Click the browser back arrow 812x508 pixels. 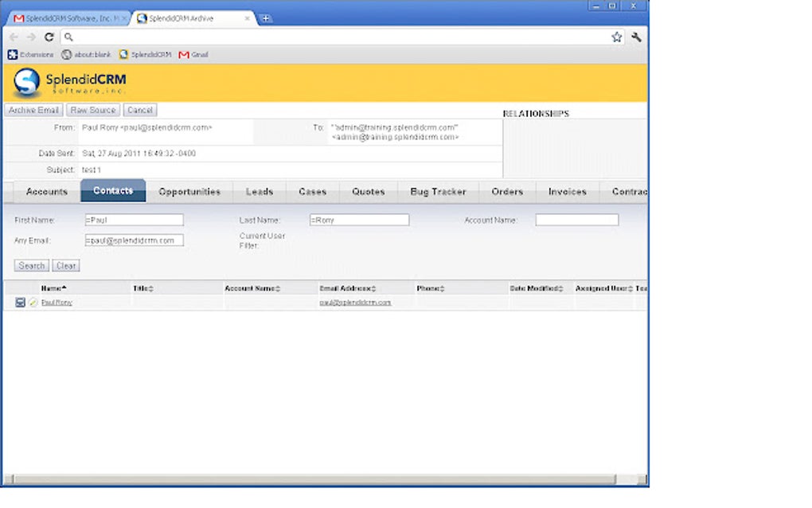[14, 36]
